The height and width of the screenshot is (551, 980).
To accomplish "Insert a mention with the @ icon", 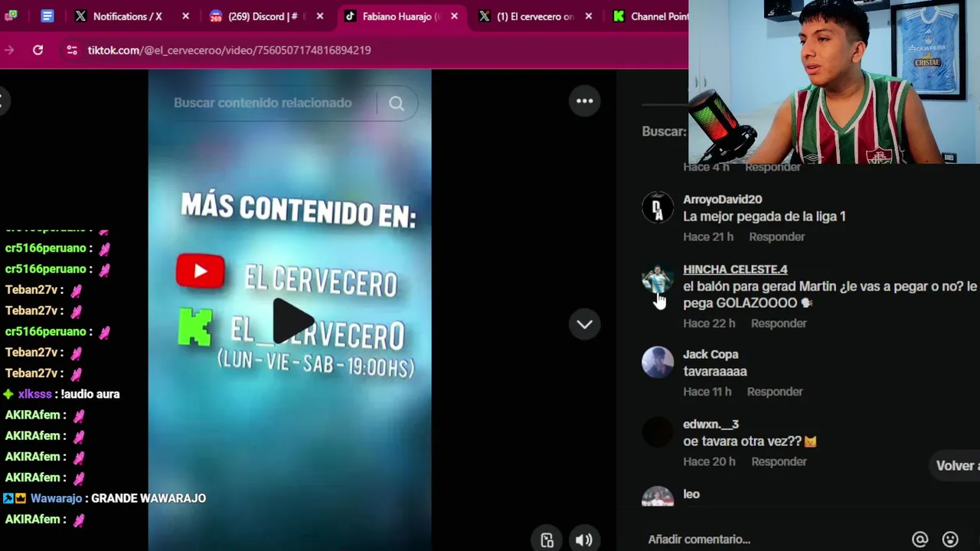I will coord(920,540).
